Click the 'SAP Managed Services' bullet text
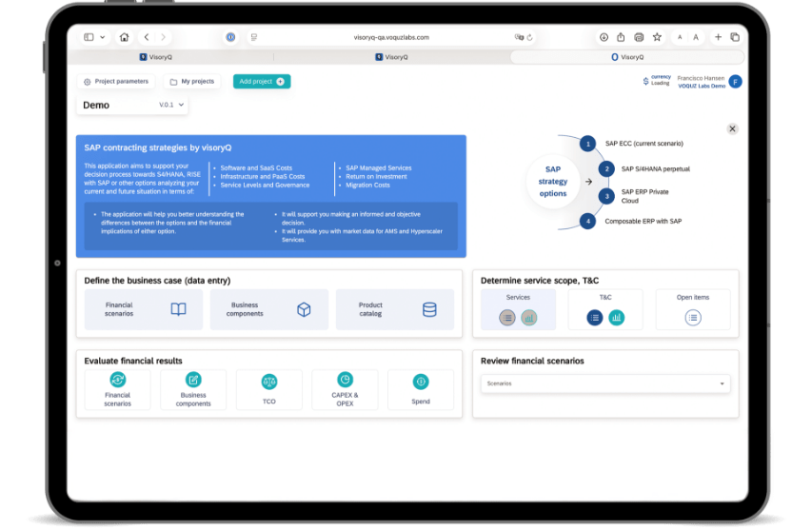 pyautogui.click(x=379, y=167)
